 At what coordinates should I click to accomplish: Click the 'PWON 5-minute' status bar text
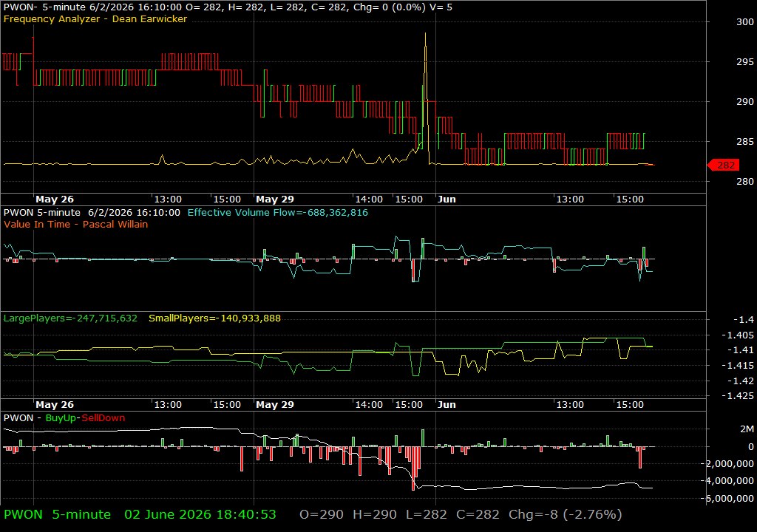coord(58,514)
